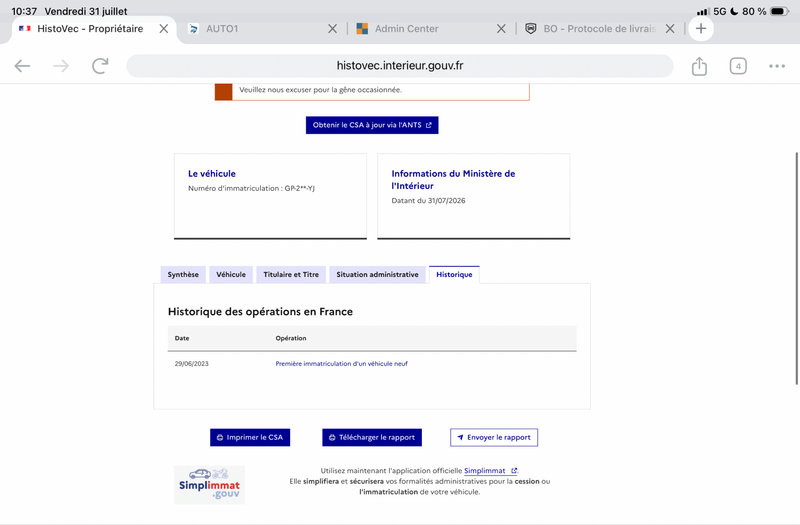Viewport: 800px width, 525px height.
Task: Click the Historique des opérations en France heading
Action: 260,311
